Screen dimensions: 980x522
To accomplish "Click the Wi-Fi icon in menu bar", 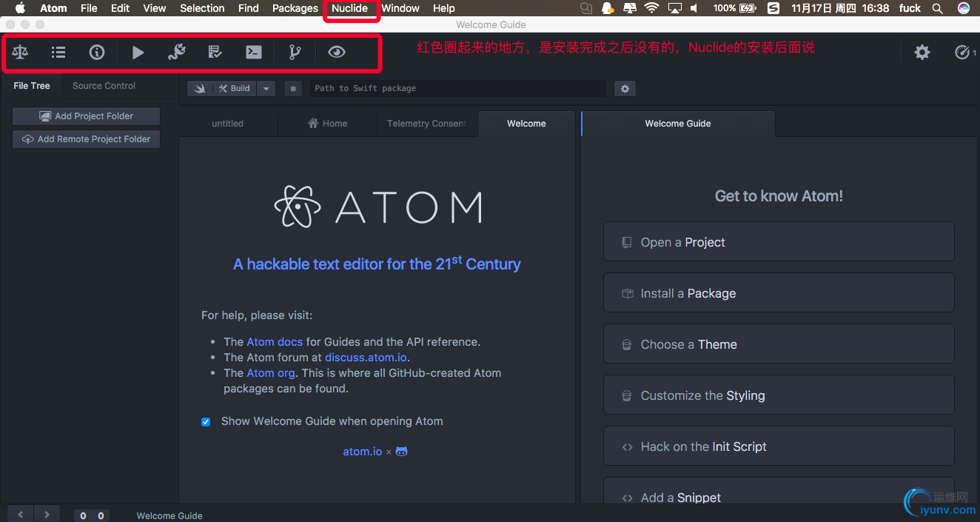I will point(651,8).
